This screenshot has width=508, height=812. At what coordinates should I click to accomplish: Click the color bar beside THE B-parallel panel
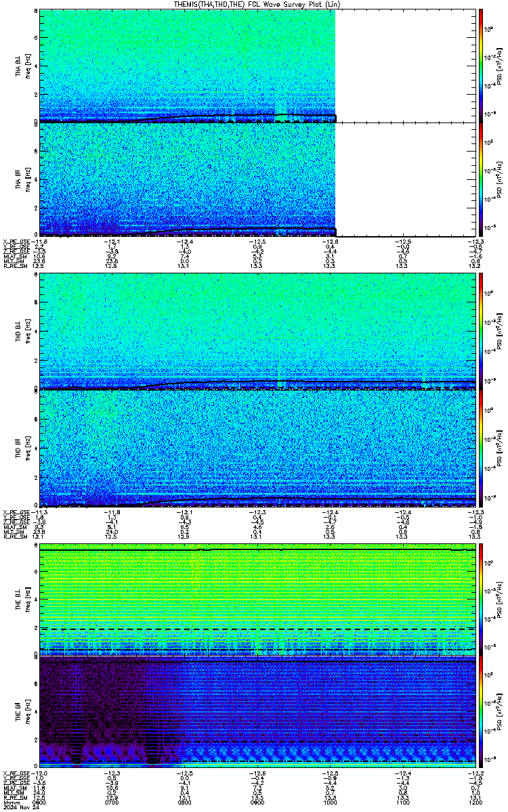click(481, 713)
